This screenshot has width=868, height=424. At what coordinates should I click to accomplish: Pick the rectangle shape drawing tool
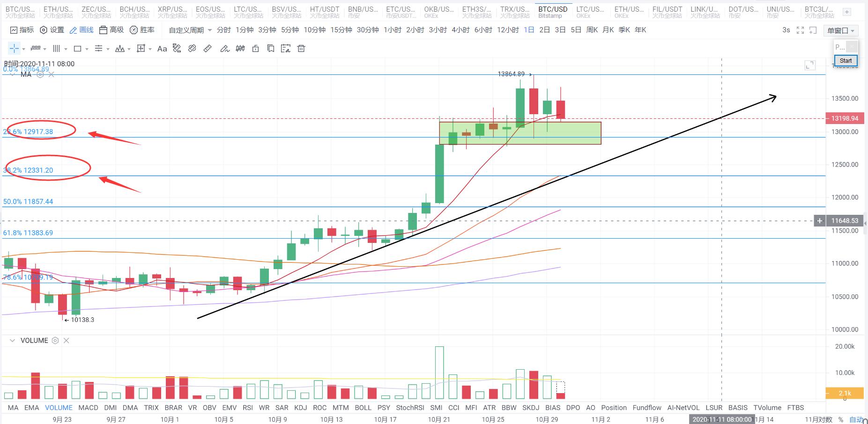[78, 49]
